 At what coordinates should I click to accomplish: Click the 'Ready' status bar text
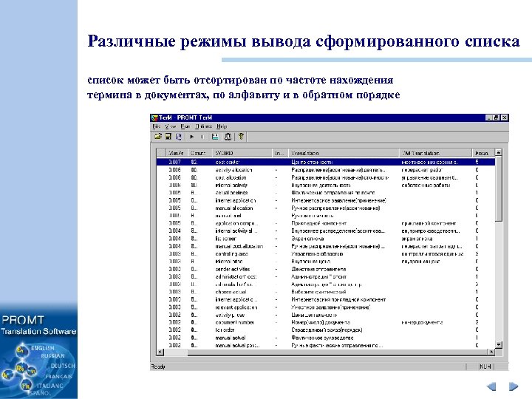click(158, 366)
